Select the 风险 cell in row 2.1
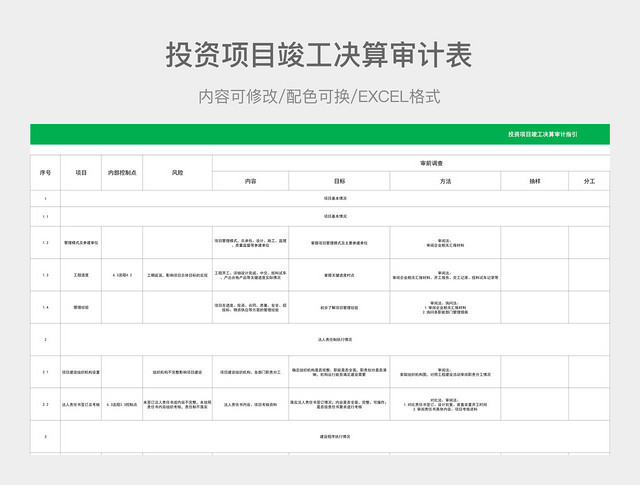 tap(178, 372)
